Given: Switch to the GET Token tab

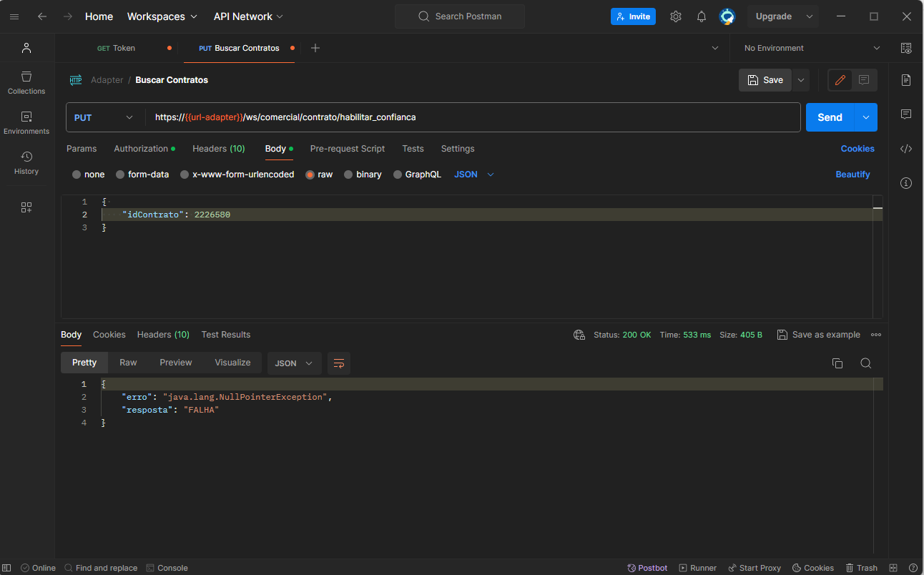Looking at the screenshot, I should coord(117,48).
